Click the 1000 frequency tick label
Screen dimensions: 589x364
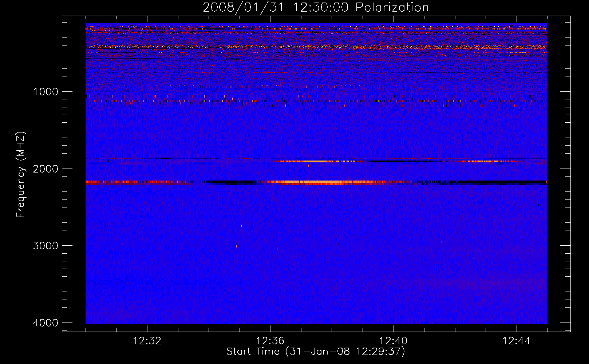point(46,91)
